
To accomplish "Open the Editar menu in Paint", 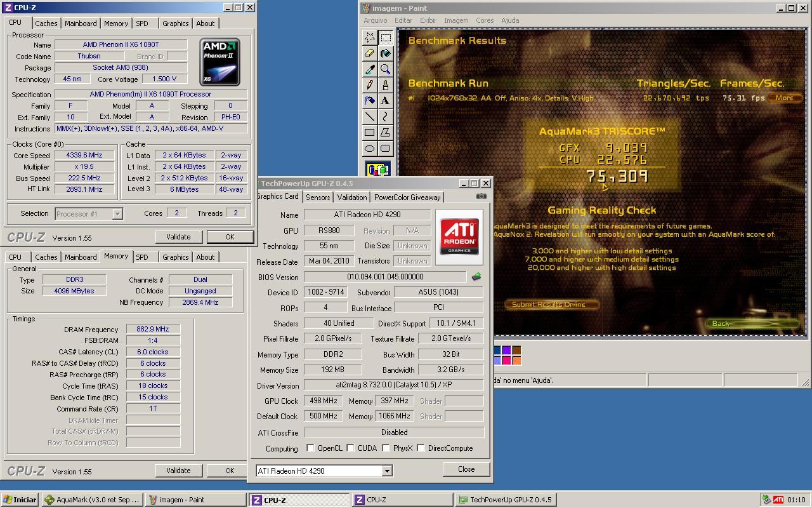I will click(403, 20).
